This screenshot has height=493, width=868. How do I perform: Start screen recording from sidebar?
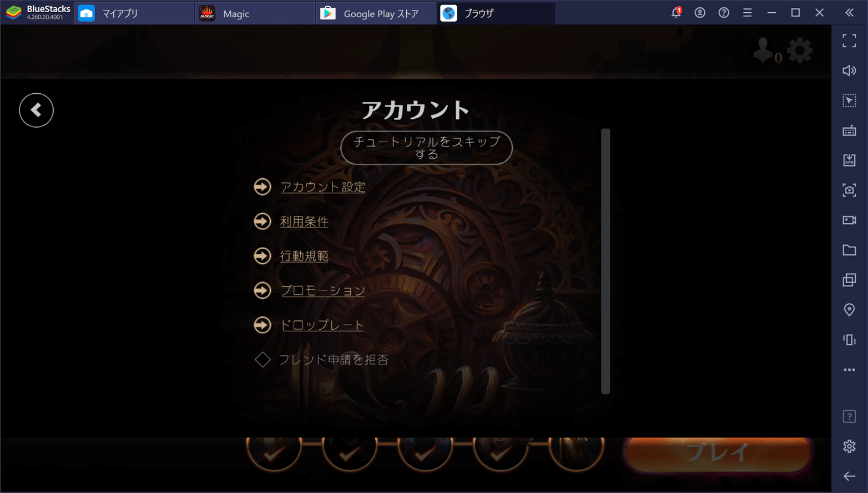pyautogui.click(x=849, y=220)
